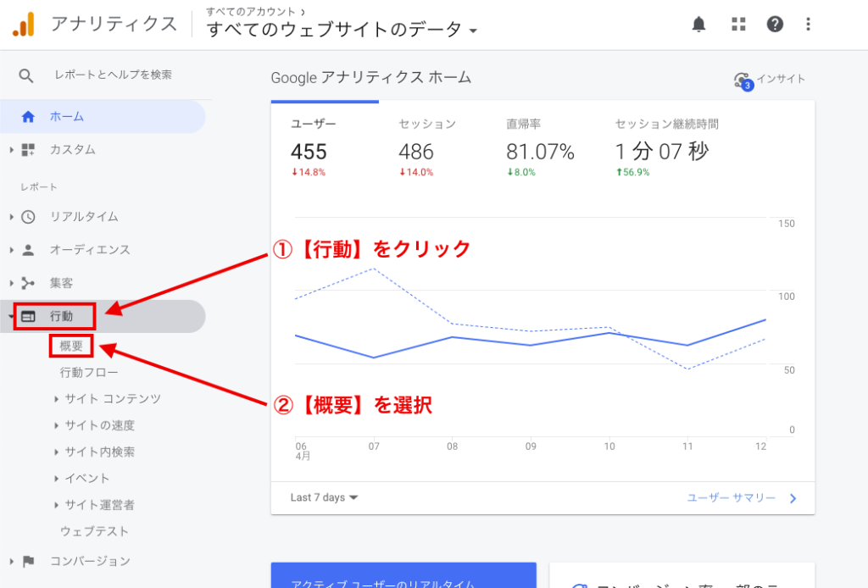Select the 直帰率 metric tab
The image size is (868, 588).
click(x=541, y=148)
